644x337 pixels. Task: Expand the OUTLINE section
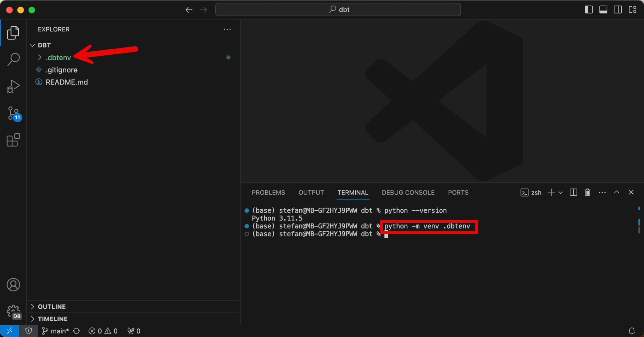pos(52,307)
